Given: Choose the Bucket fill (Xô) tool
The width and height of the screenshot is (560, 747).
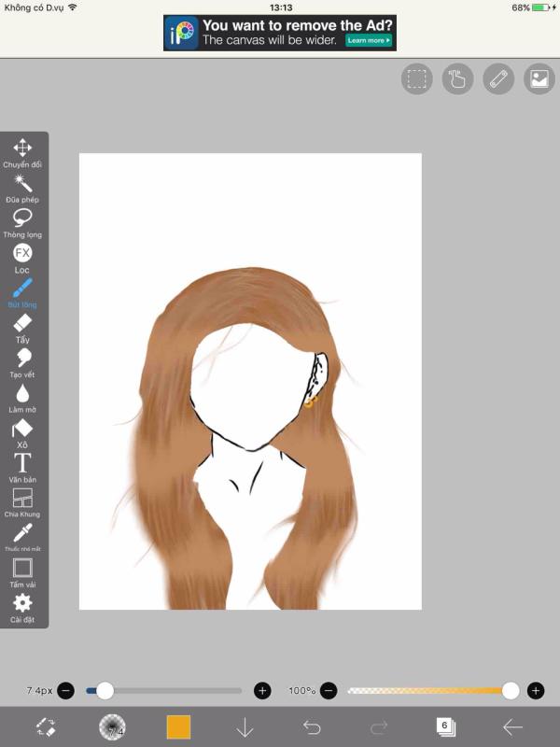Looking at the screenshot, I should (22, 430).
